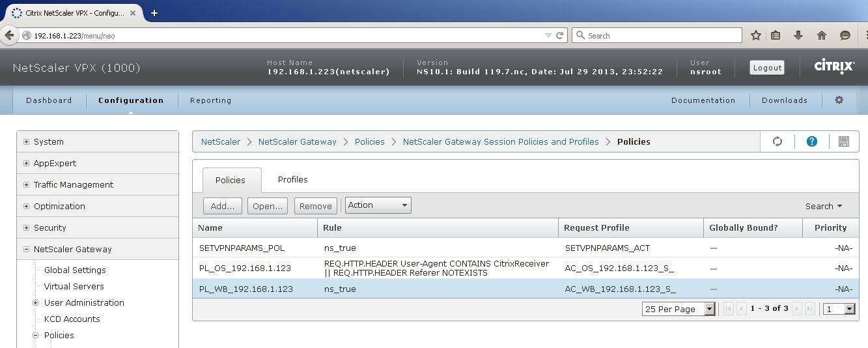Expand the Security tree node
Image resolution: width=868 pixels, height=348 pixels.
pyautogui.click(x=27, y=227)
